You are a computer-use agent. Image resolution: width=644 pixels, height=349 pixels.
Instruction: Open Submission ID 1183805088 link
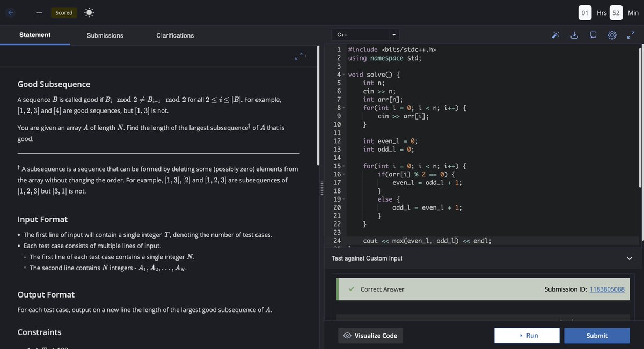coord(607,289)
